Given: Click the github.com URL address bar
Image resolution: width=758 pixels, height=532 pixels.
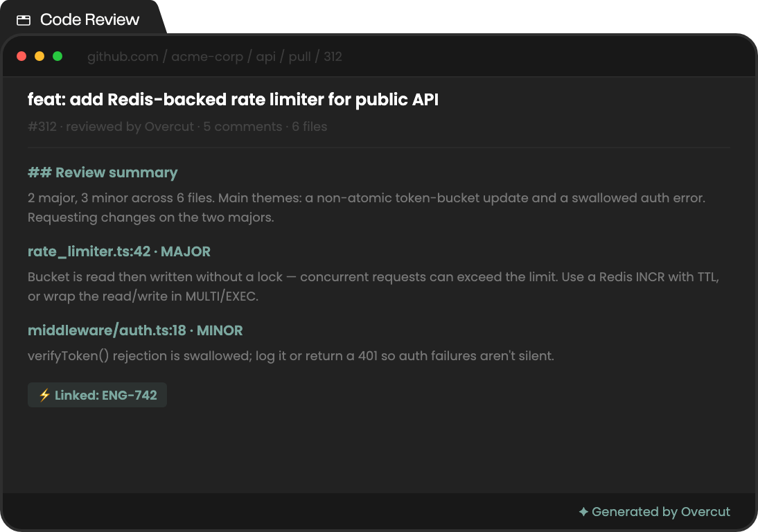Looking at the screenshot, I should (215, 57).
